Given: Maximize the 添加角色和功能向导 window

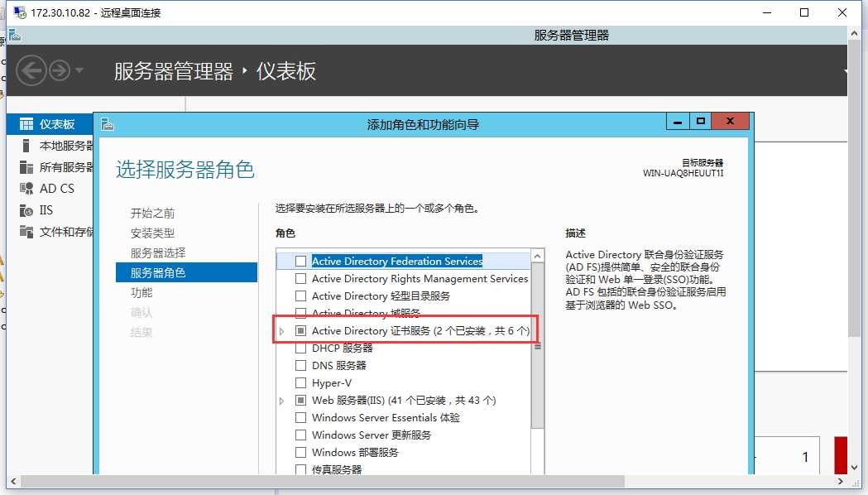Looking at the screenshot, I should pos(701,121).
